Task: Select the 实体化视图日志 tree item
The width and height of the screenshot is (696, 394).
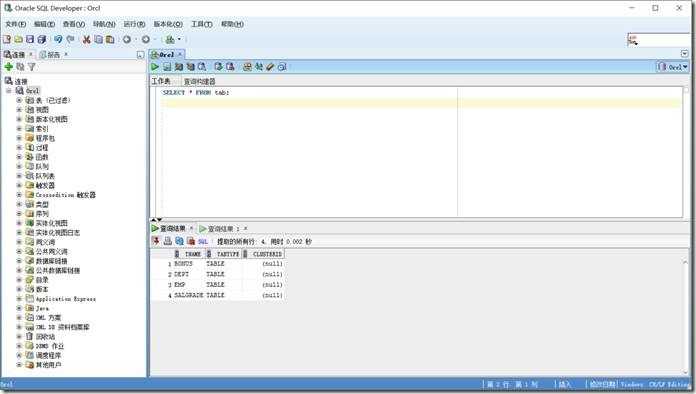Action: pyautogui.click(x=58, y=232)
